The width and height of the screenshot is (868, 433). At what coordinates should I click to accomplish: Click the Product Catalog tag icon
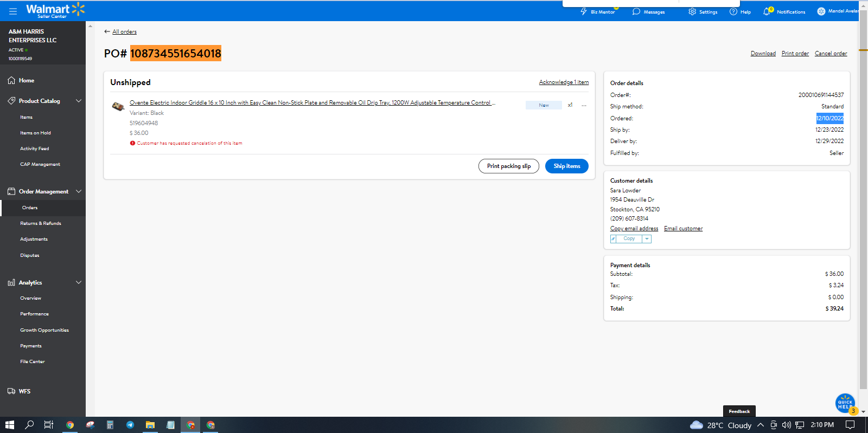(11, 101)
